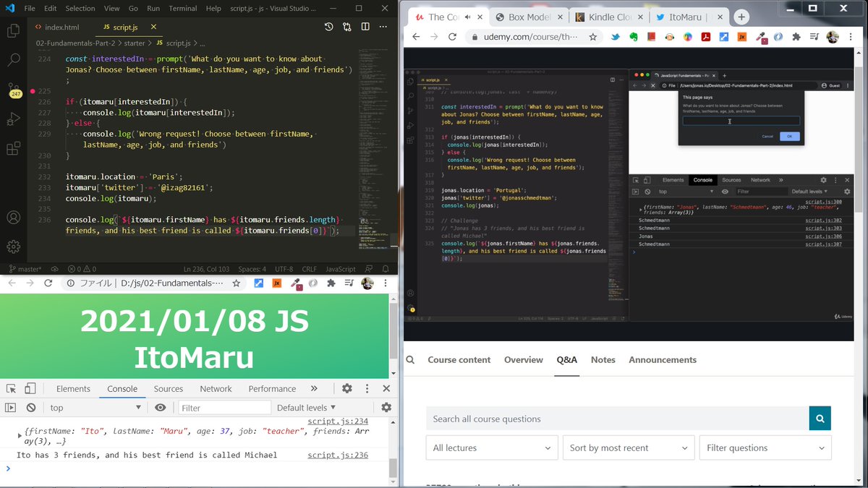The width and height of the screenshot is (868, 488).
Task: Open the VS Code Explorer view
Action: [13, 30]
